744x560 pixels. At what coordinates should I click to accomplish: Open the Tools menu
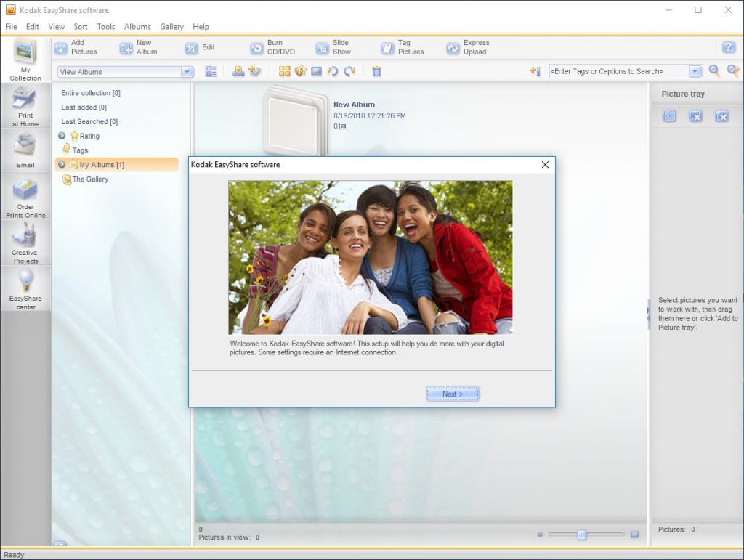click(x=106, y=27)
